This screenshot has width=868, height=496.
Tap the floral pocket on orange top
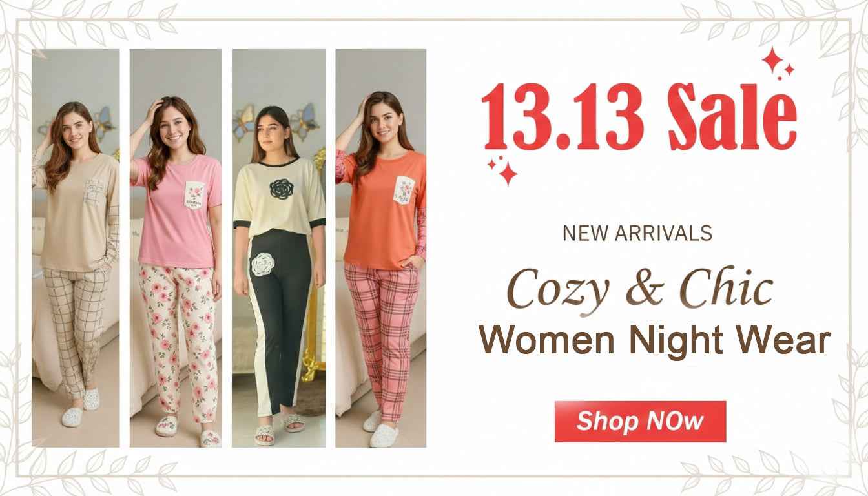404,191
